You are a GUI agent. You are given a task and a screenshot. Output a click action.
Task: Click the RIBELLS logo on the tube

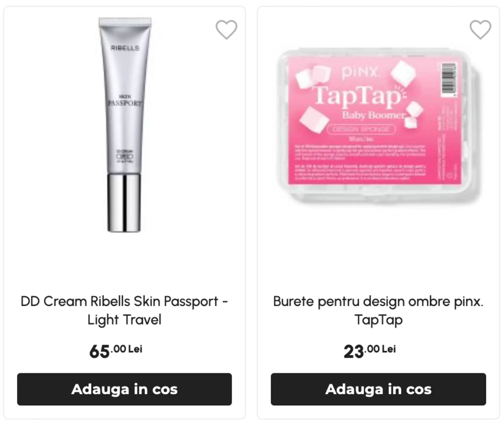pyautogui.click(x=125, y=48)
